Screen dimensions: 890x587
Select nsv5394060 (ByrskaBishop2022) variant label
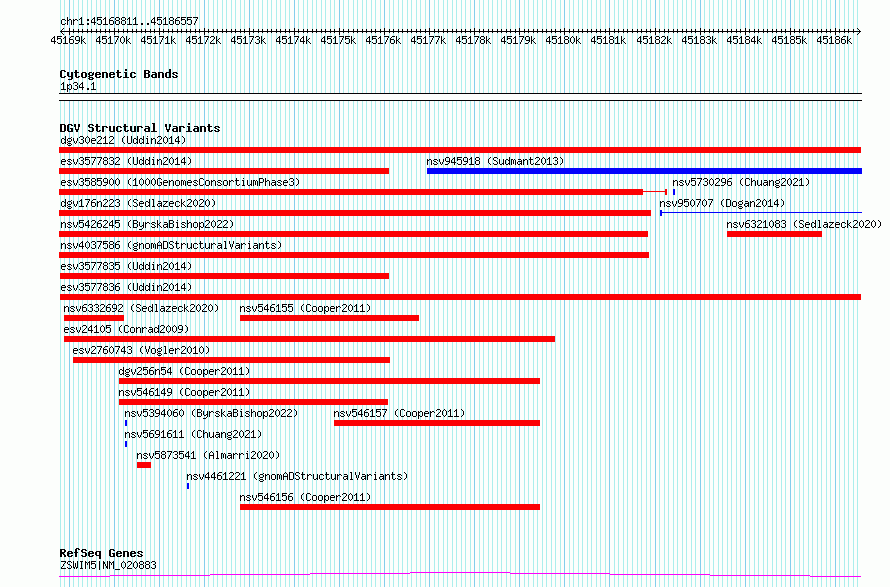click(211, 413)
